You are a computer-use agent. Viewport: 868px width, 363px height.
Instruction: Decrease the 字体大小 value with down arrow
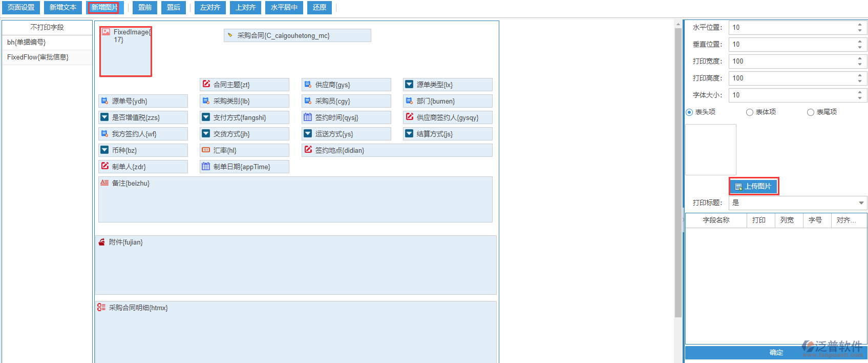point(860,98)
